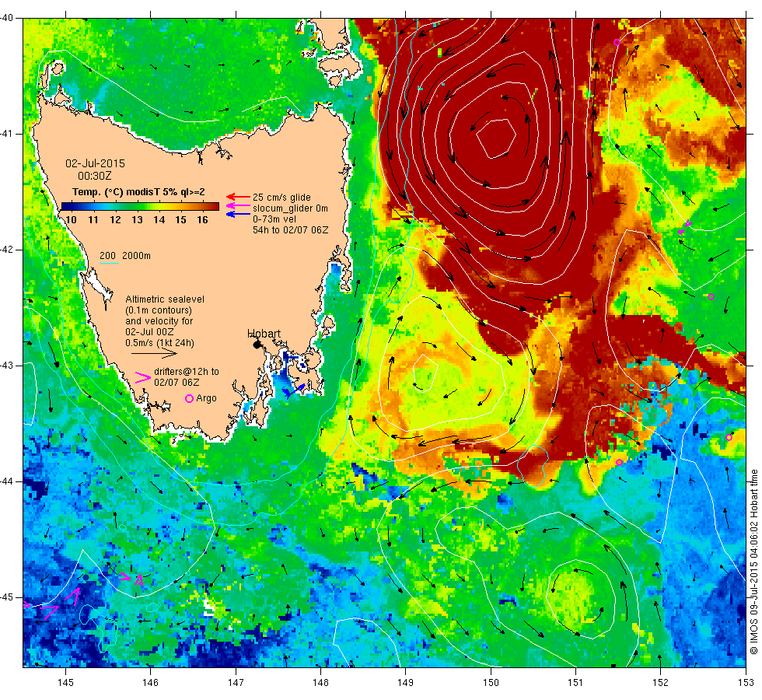
Task: Click the 00:30Z time label
Action: tap(95, 176)
